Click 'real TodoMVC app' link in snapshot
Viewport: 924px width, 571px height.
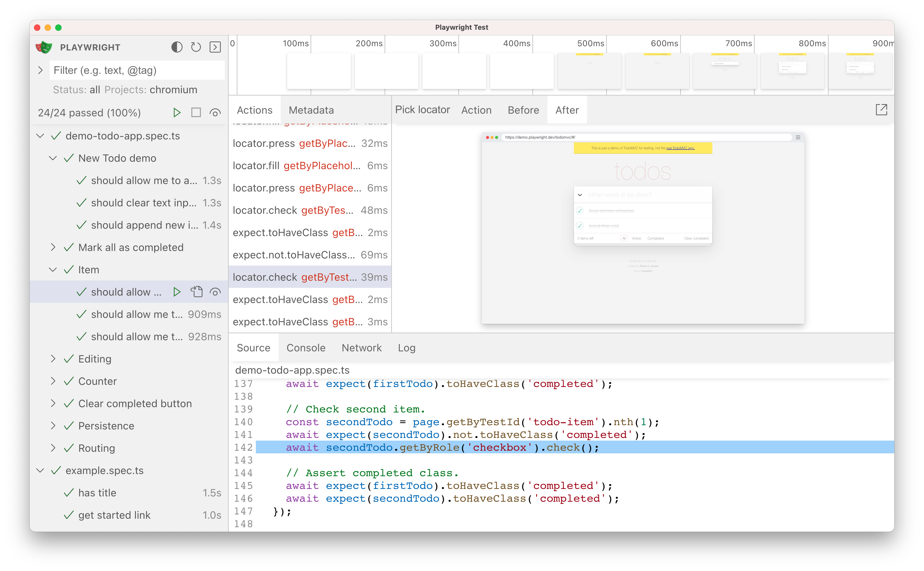coord(680,148)
